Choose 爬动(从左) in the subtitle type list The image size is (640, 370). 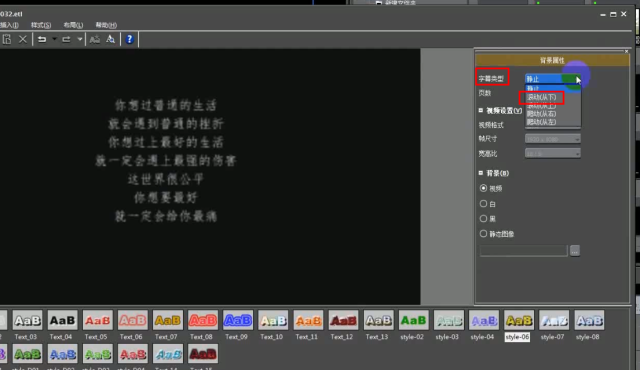click(553, 122)
